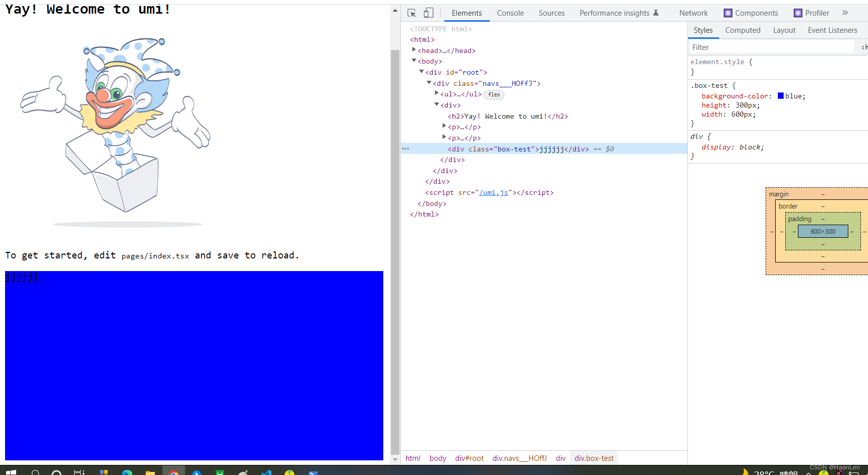Open the Sources tab
Image resolution: width=868 pixels, height=475 pixels.
point(552,13)
